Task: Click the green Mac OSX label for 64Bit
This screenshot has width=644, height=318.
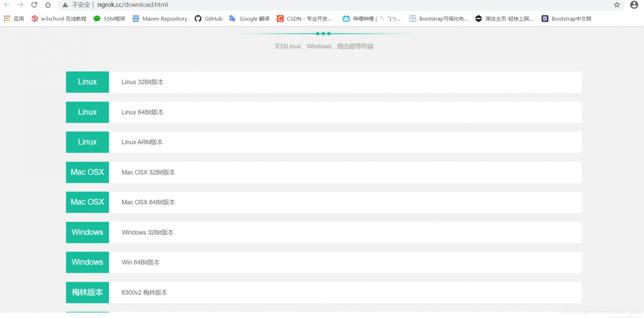Action: 88,202
